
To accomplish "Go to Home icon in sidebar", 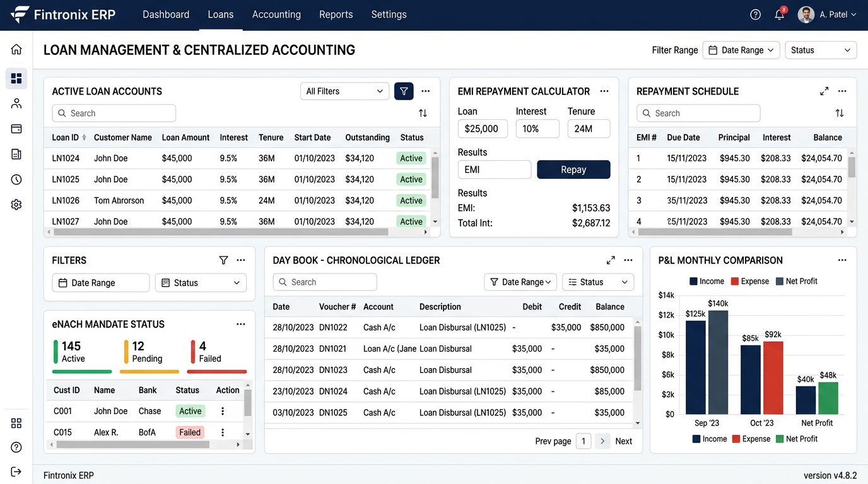I will click(x=16, y=49).
